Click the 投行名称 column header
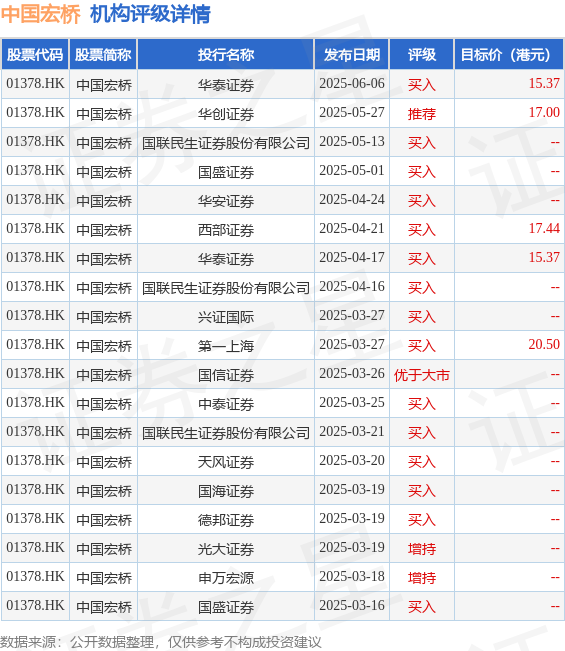This screenshot has height=651, width=565. (225, 54)
